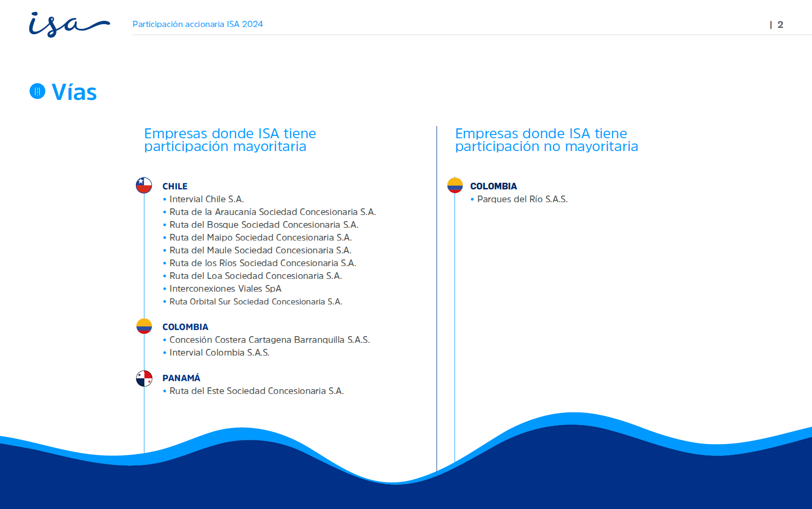Click 'Ruta del Bosque Sociedad Concesionaria S.A.'
Screen dimensions: 812x509
pos(264,225)
